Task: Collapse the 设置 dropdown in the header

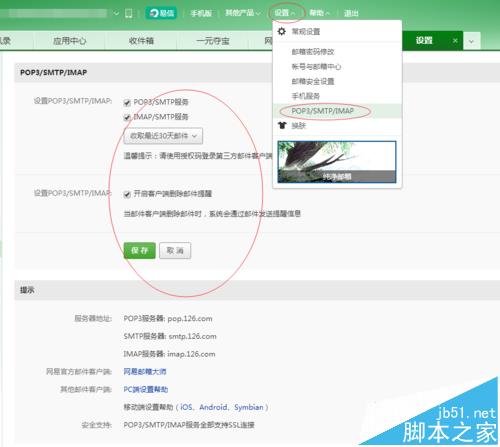Action: (x=285, y=13)
